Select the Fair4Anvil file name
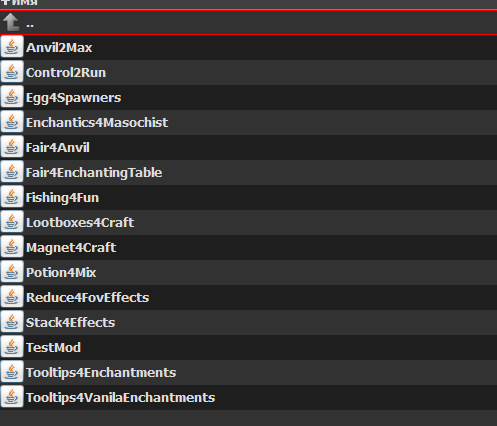This screenshot has height=426, width=497. click(x=58, y=147)
